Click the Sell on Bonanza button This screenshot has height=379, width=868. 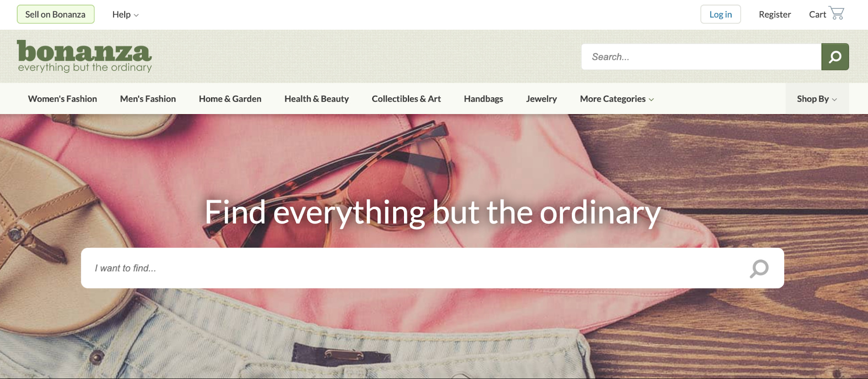click(56, 14)
